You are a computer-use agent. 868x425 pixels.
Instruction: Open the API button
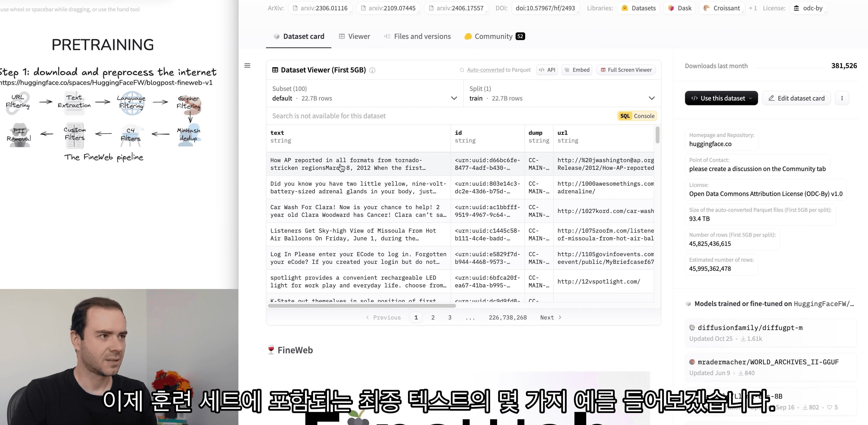click(547, 70)
